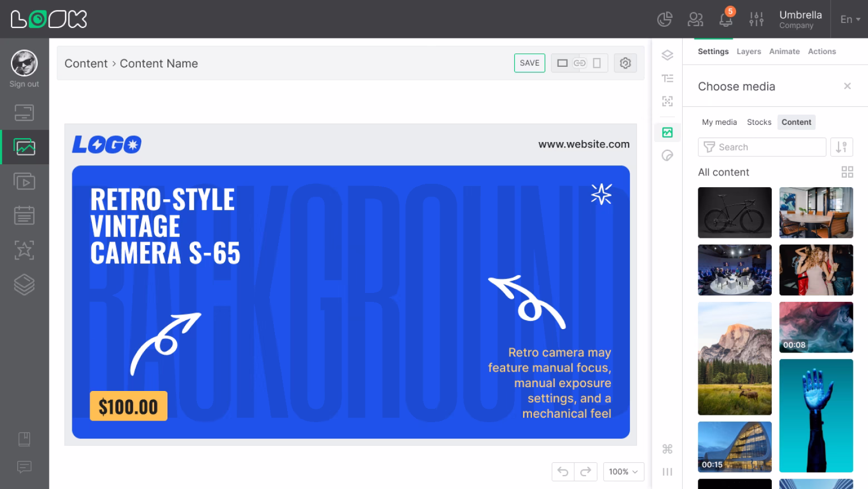
Task: Select the LOGO element on the canvas
Action: 106,145
